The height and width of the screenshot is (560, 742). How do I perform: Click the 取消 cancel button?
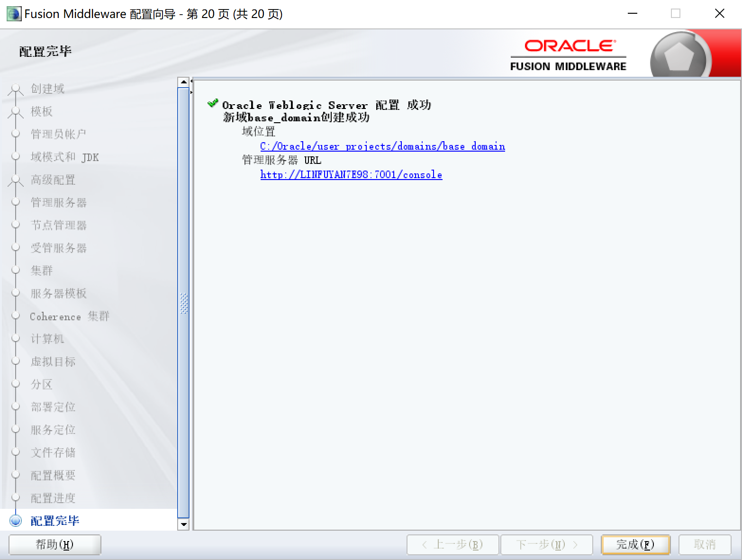click(x=705, y=545)
